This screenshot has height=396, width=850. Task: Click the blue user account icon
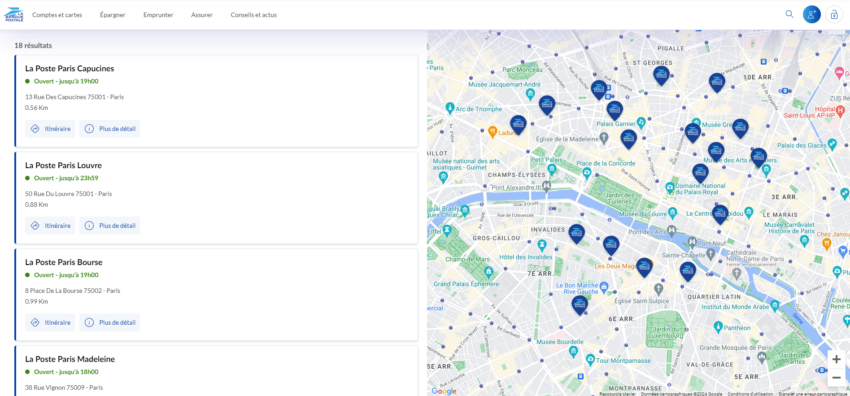coord(812,15)
